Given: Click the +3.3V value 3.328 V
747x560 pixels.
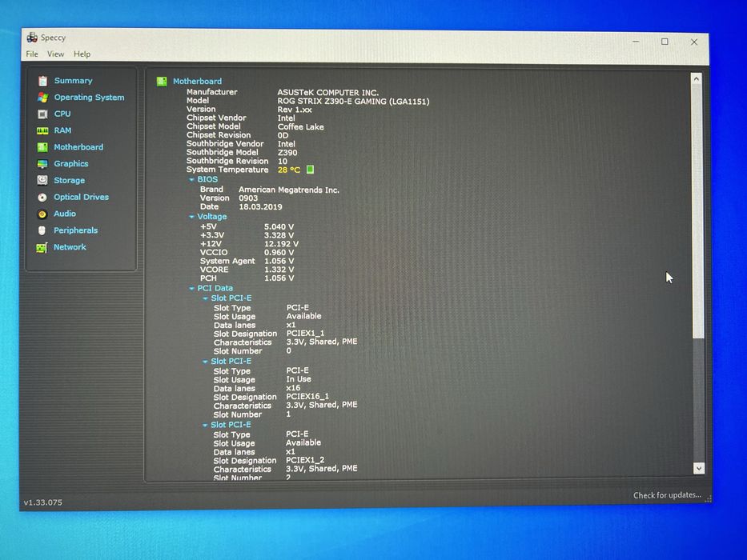Looking at the screenshot, I should point(279,235).
